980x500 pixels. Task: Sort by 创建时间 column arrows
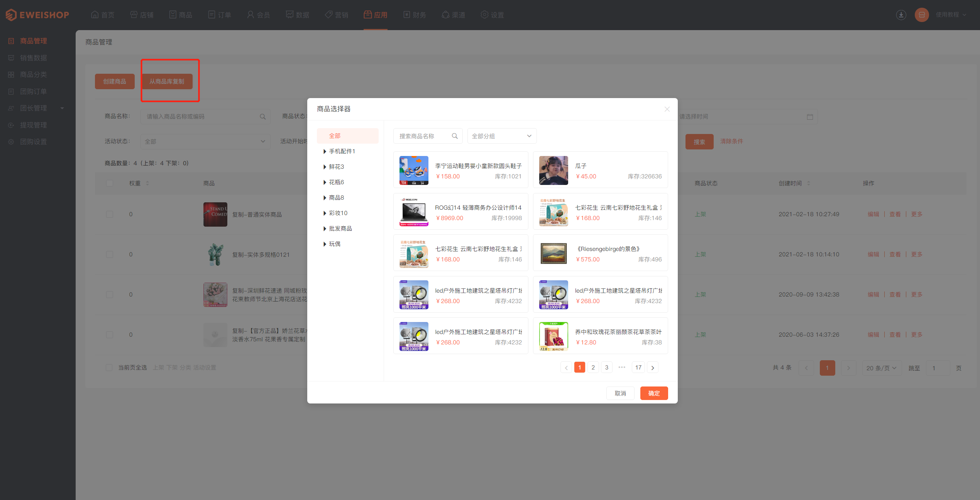809,183
